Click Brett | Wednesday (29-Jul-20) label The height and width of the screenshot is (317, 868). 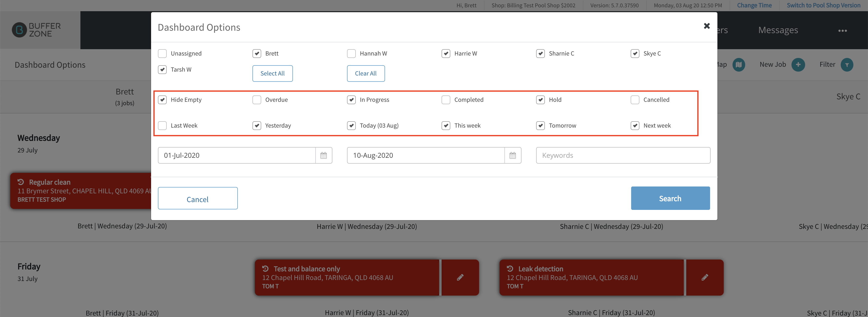click(x=122, y=226)
